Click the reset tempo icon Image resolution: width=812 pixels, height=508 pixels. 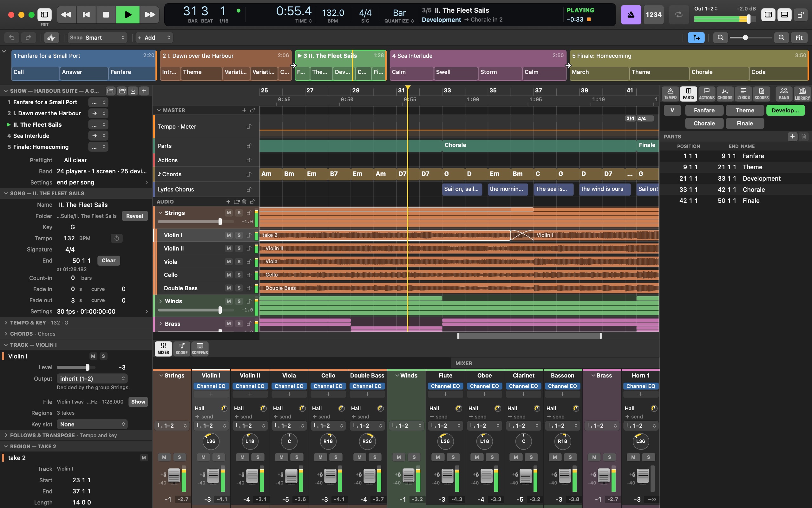click(x=116, y=238)
